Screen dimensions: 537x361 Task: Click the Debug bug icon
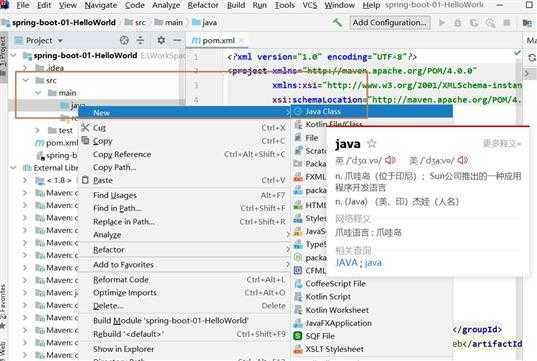[458, 23]
